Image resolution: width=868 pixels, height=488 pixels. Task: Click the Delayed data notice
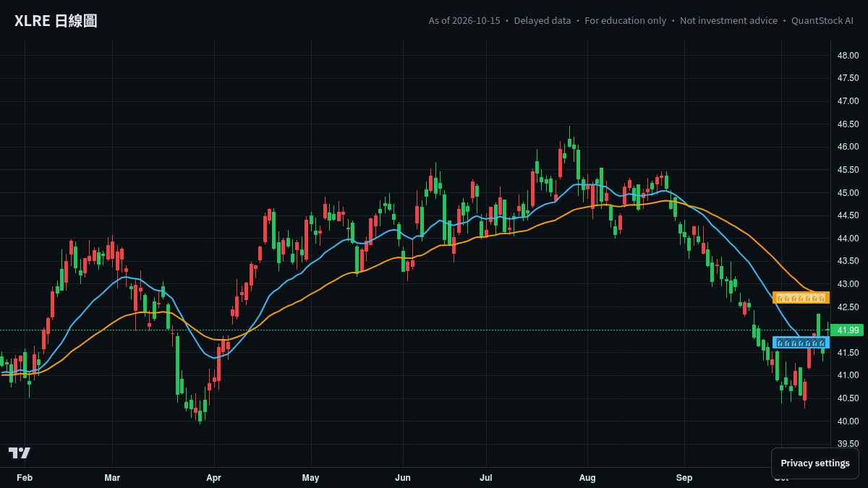coord(542,21)
